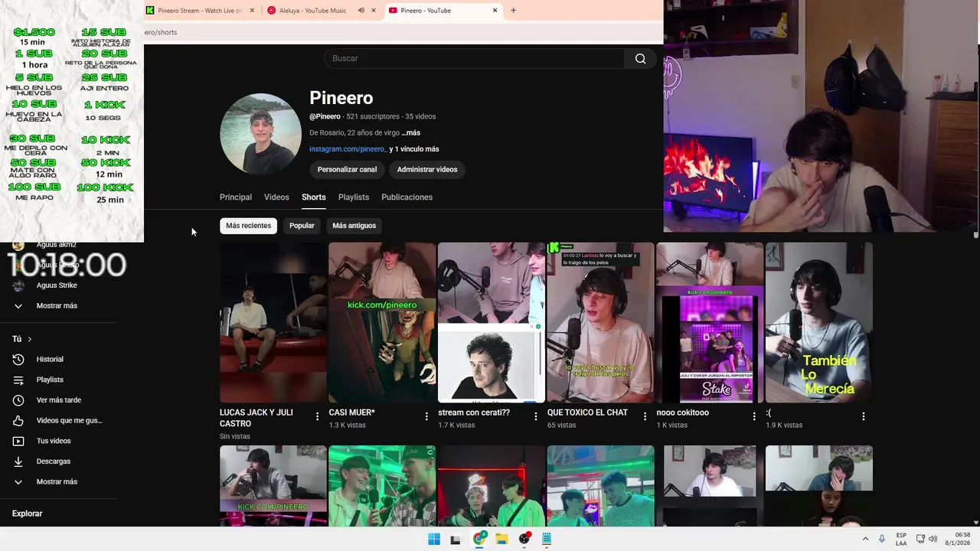980x551 pixels.
Task: Open the También Lo Merecía short thumbnail
Action: [x=818, y=322]
